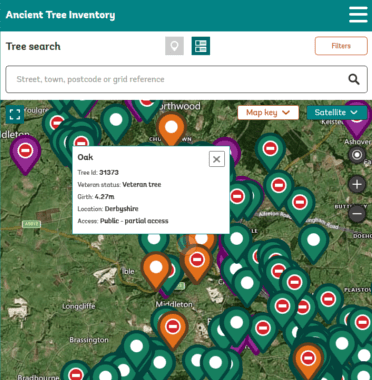Viewport: 372px width, 380px height.
Task: Select the green no-access marker near Plaistow
Action: pyautogui.click(x=328, y=301)
